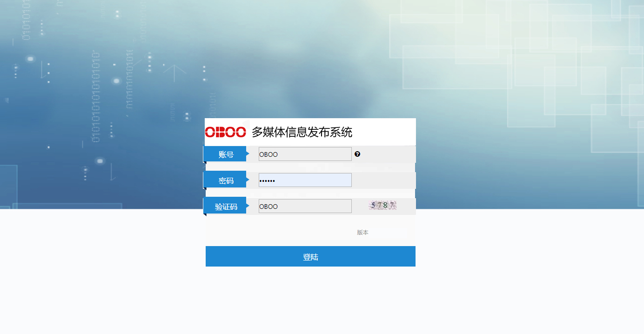Refresh the 5787 captcha image
This screenshot has height=334, width=644.
pyautogui.click(x=382, y=205)
